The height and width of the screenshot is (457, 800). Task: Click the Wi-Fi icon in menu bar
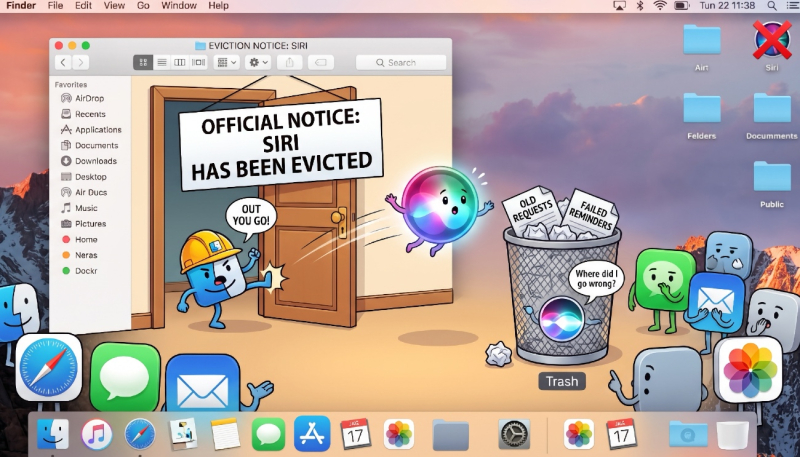pos(660,6)
